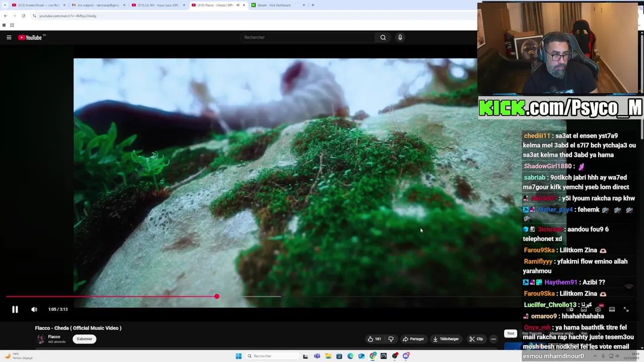Mute the video with the speaker icon
The image size is (644, 362).
[34, 310]
